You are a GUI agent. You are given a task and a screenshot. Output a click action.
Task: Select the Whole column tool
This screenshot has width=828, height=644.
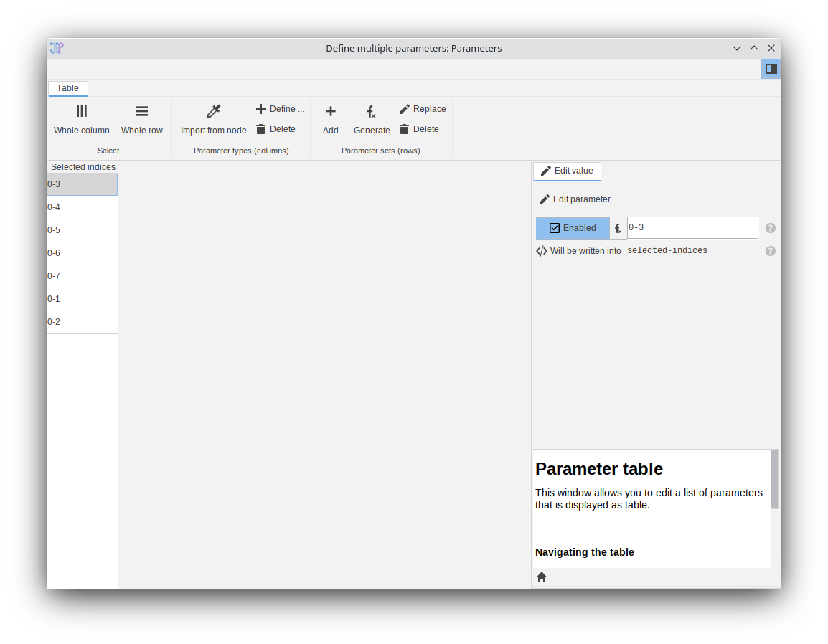point(81,120)
